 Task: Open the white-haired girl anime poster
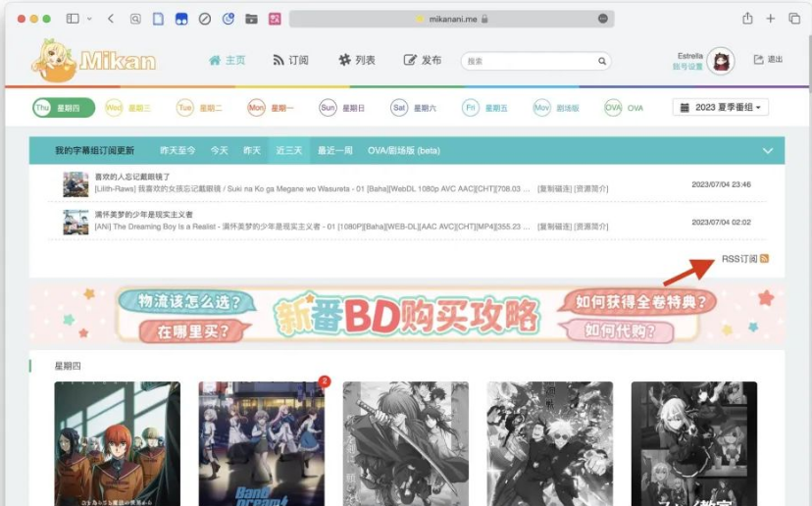coord(694,444)
